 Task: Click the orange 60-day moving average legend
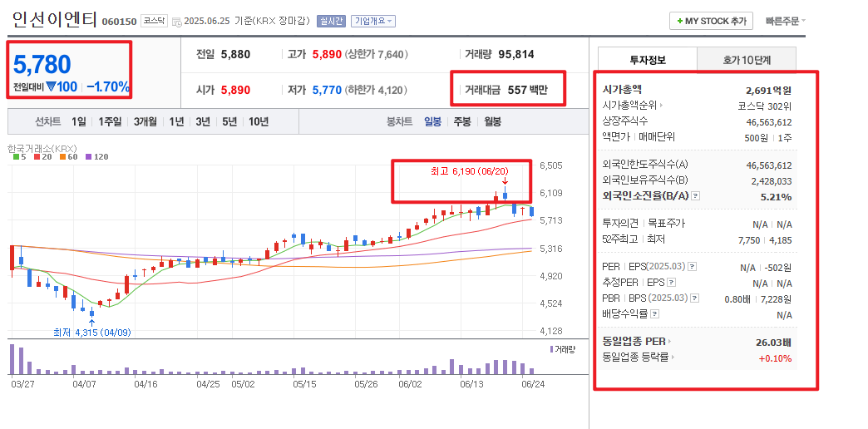click(68, 157)
